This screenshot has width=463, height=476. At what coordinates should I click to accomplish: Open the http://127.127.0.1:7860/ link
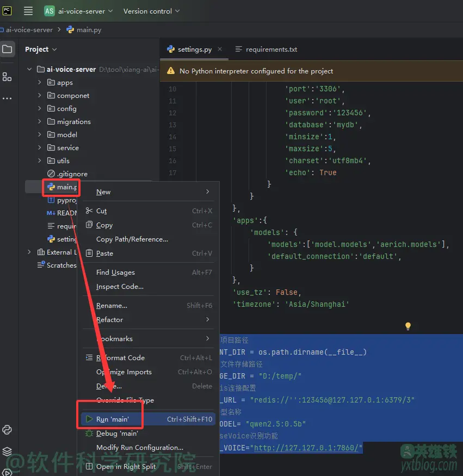tap(306, 448)
